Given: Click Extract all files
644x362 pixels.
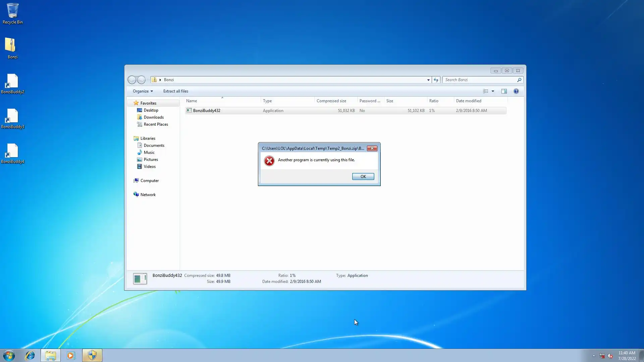Looking at the screenshot, I should click(175, 91).
